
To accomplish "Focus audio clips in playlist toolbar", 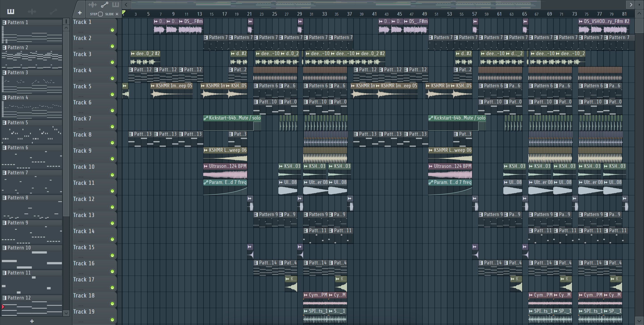I will click(93, 4).
